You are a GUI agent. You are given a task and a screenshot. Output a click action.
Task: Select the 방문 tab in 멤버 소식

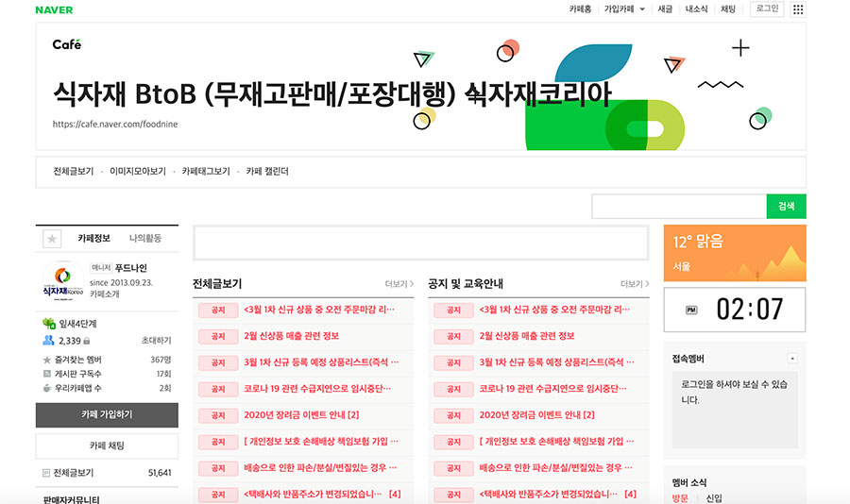(680, 498)
